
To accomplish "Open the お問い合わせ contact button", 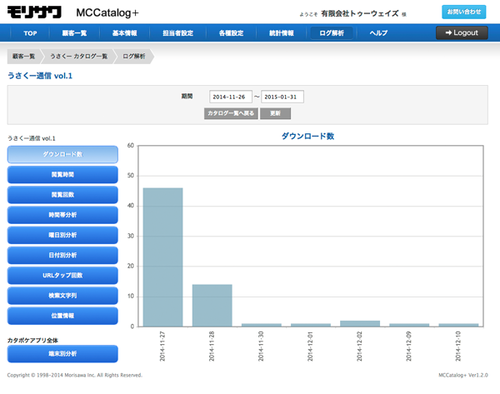I will pos(464,12).
